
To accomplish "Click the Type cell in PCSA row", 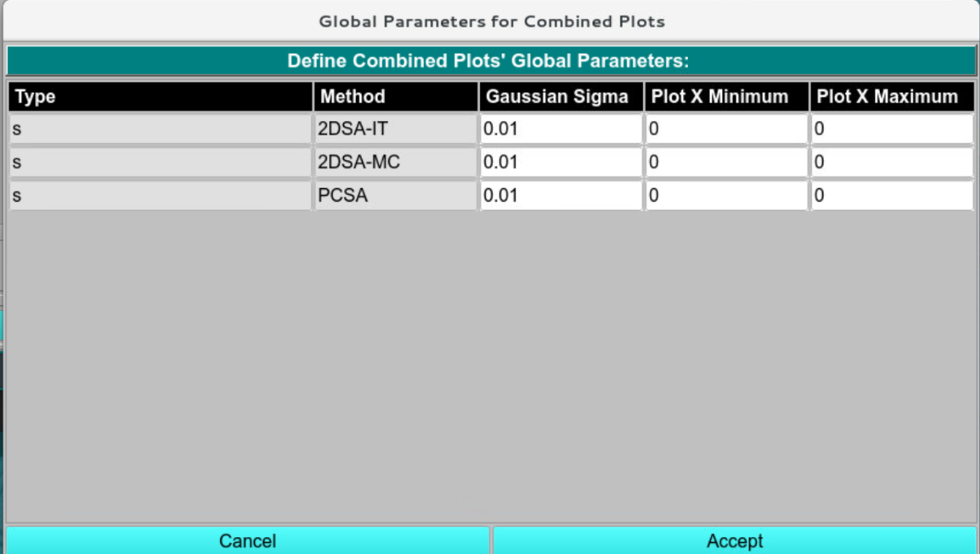I will pyautogui.click(x=160, y=196).
